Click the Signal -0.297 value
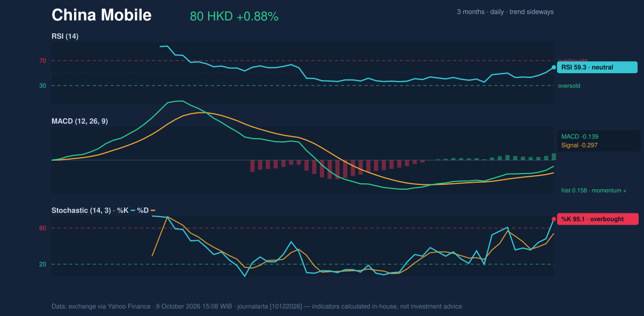 click(580, 145)
